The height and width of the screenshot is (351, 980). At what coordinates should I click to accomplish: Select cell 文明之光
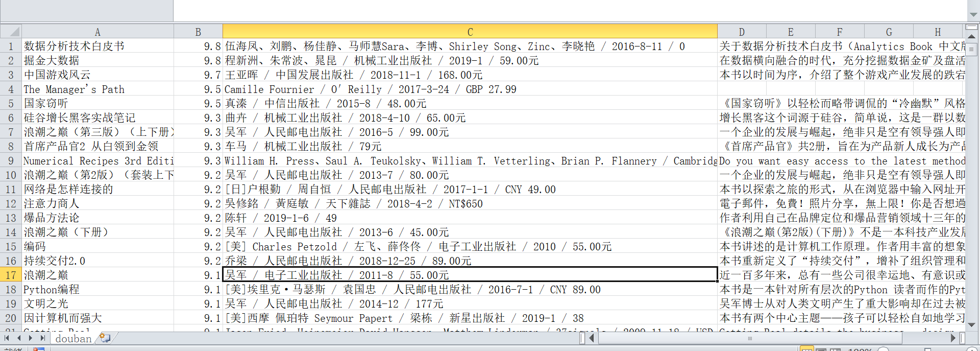click(x=97, y=303)
